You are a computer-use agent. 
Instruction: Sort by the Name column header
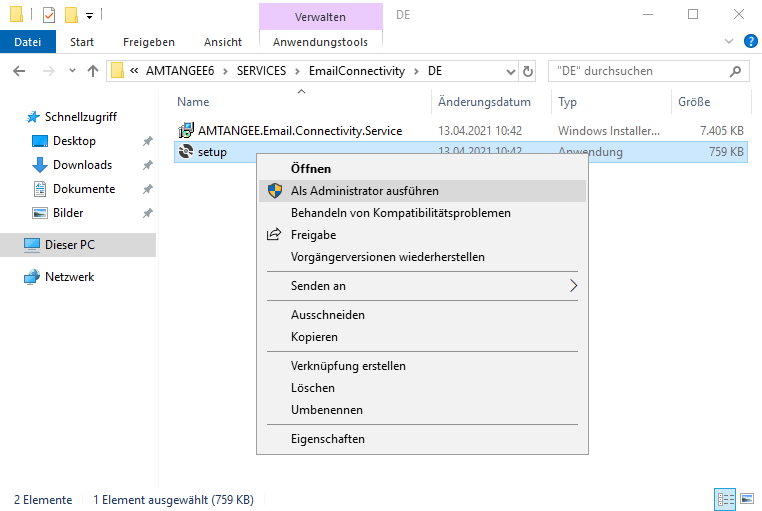click(193, 102)
